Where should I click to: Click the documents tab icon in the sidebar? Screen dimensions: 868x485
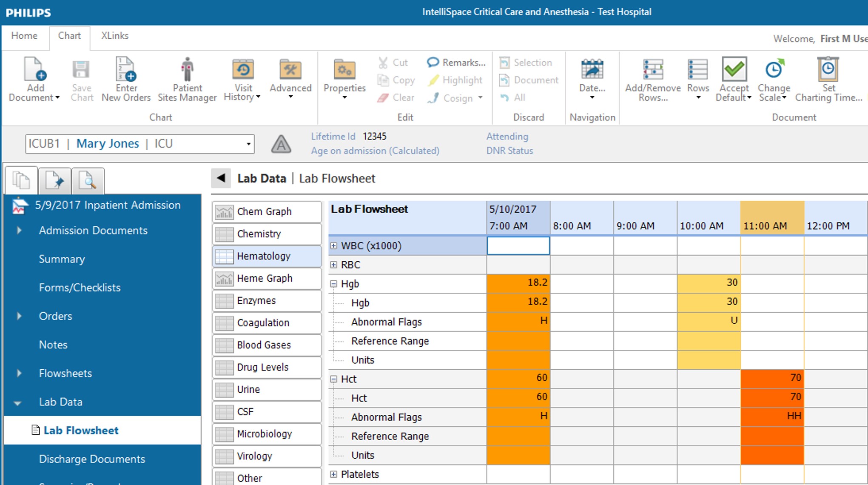[21, 180]
